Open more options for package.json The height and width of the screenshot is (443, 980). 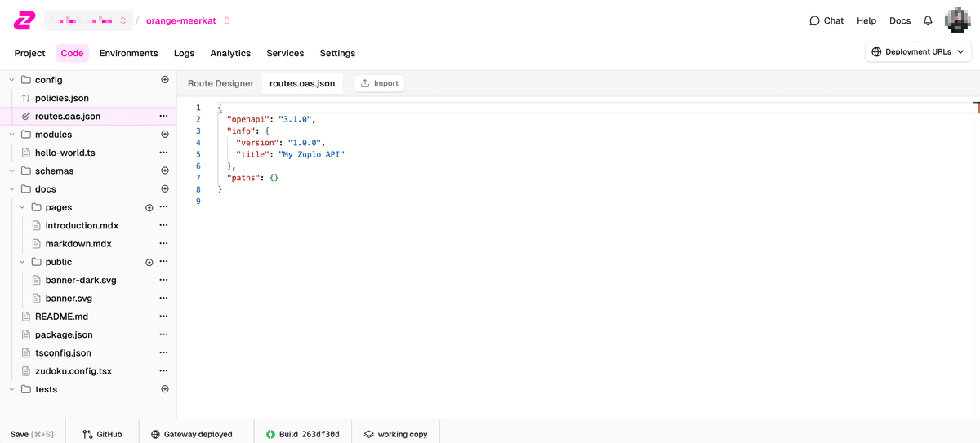pos(164,334)
